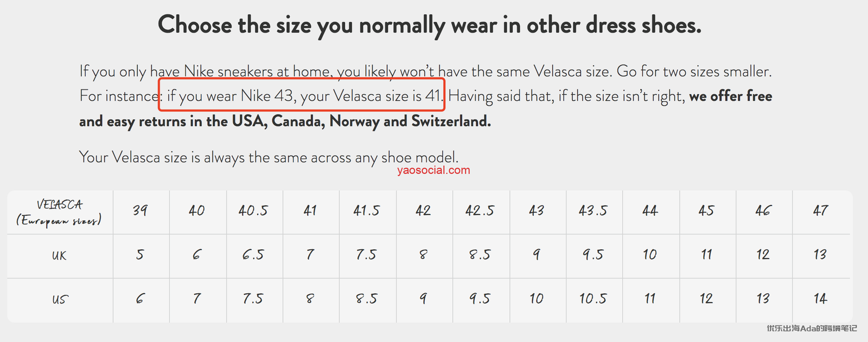Click the Chinese watermark text at bottom right
The image size is (868, 342).
tap(812, 328)
